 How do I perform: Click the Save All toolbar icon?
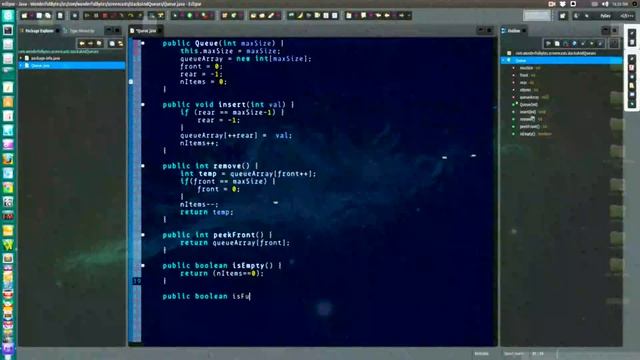(48, 16)
